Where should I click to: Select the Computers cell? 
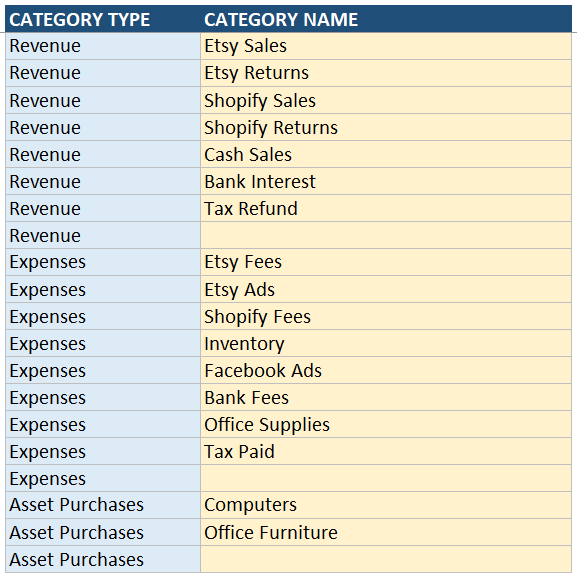click(x=386, y=505)
